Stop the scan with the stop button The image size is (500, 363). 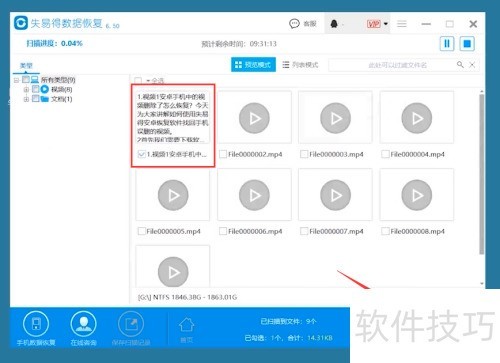tap(467, 44)
